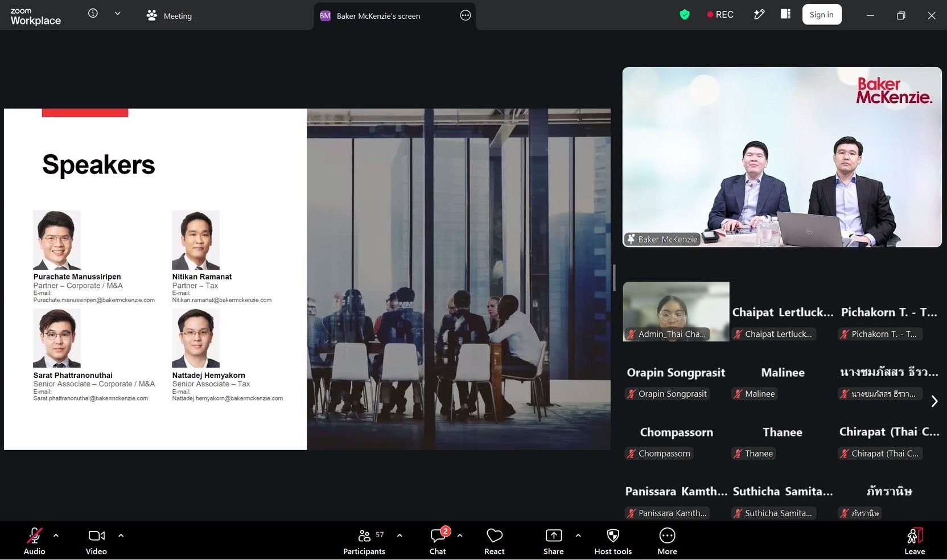947x560 pixels.
Task: Select Chaipat Lertluck... participant tile
Action: pyautogui.click(x=783, y=312)
